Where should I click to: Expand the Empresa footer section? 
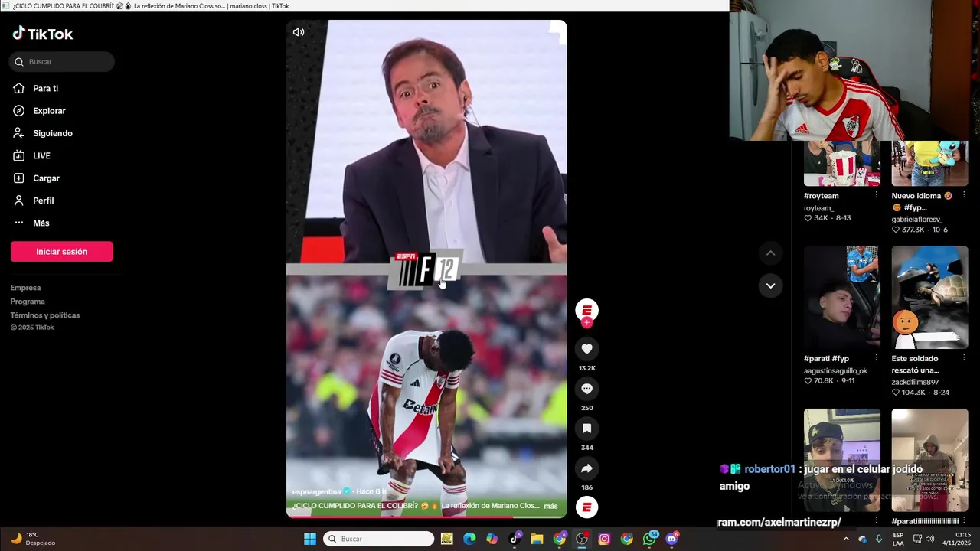coord(25,288)
